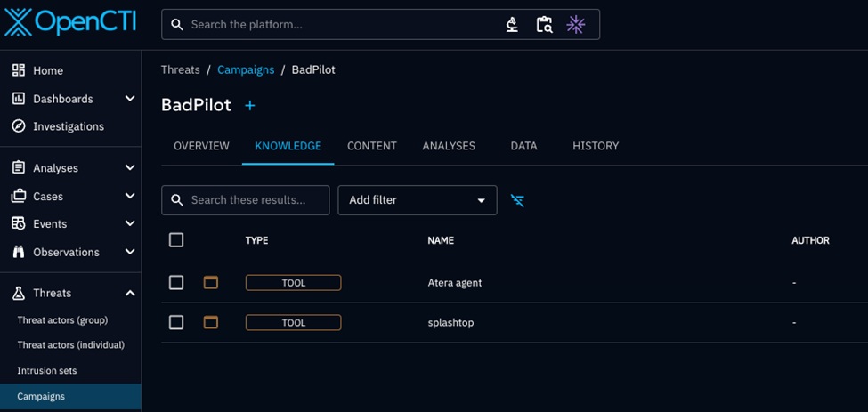The image size is (868, 412).
Task: Sort by the NAME column header
Action: (x=441, y=240)
